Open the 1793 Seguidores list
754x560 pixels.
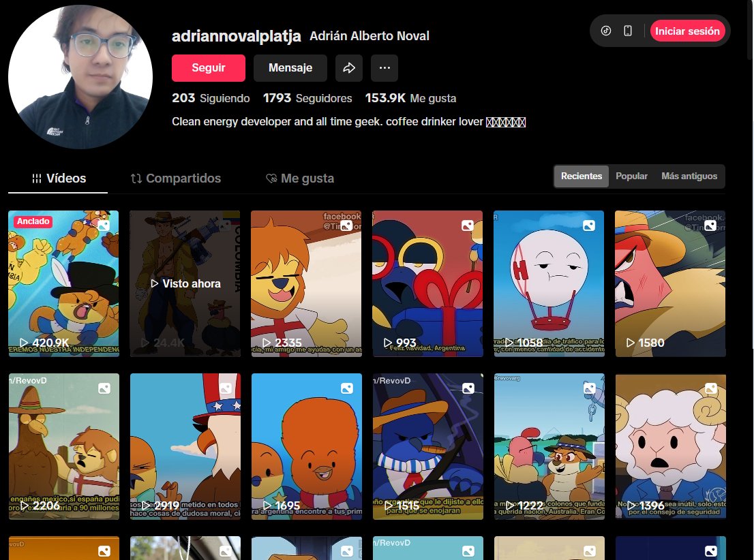[307, 98]
